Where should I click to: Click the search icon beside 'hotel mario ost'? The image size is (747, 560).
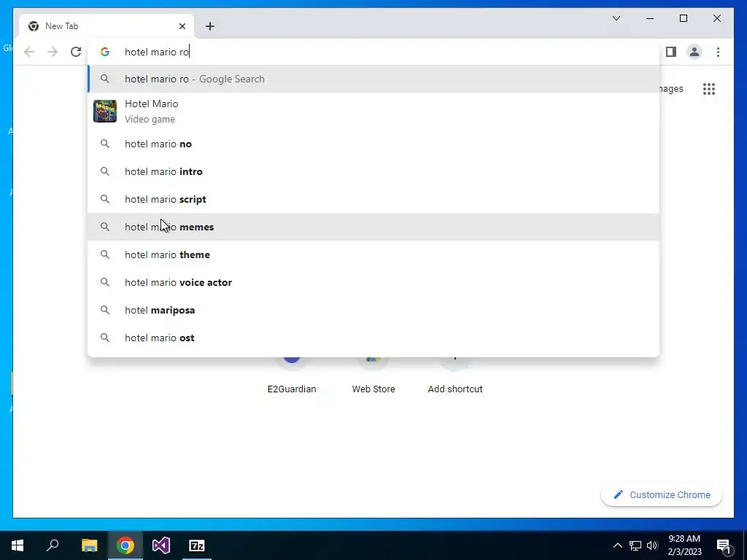(x=105, y=338)
